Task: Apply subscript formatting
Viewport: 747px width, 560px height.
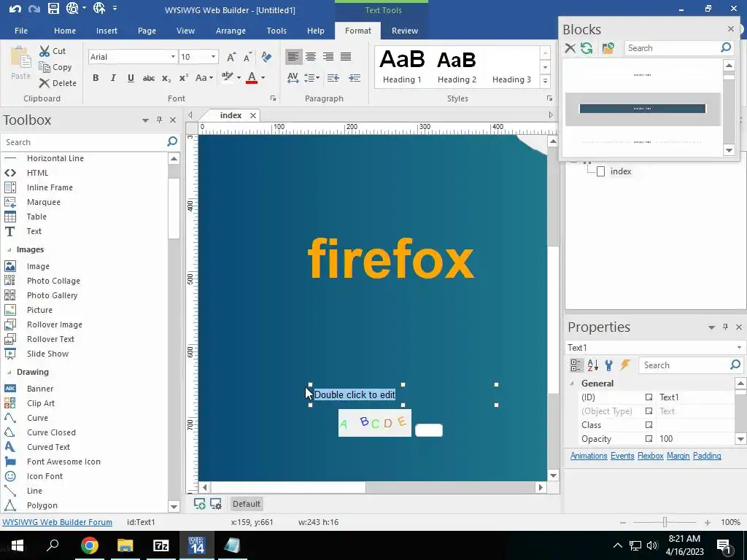Action: pos(166,78)
